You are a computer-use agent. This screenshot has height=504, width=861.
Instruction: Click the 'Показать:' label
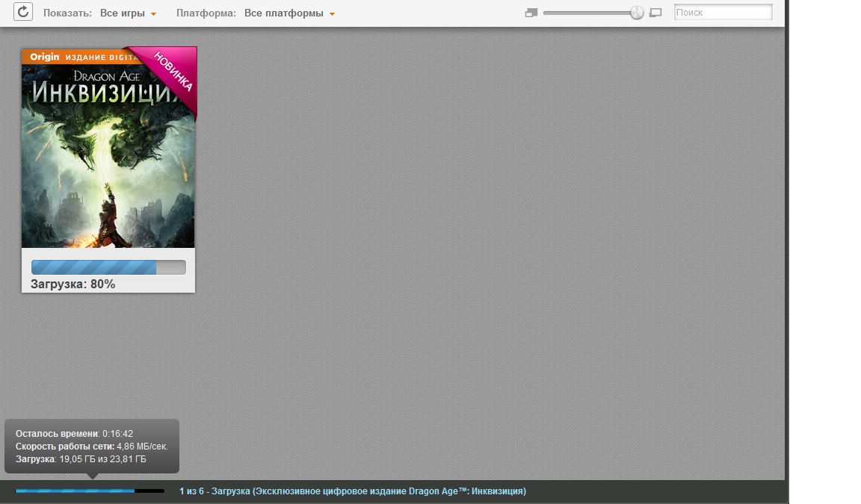[67, 13]
